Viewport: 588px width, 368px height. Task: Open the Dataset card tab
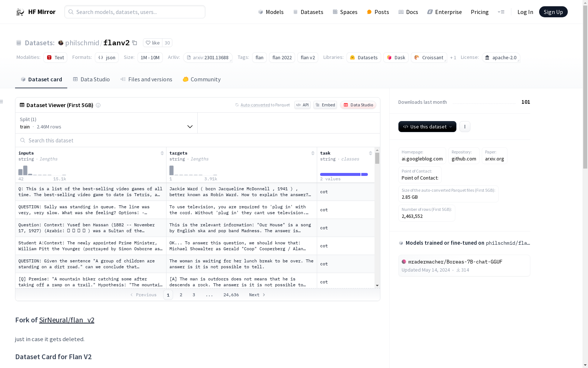click(41, 79)
